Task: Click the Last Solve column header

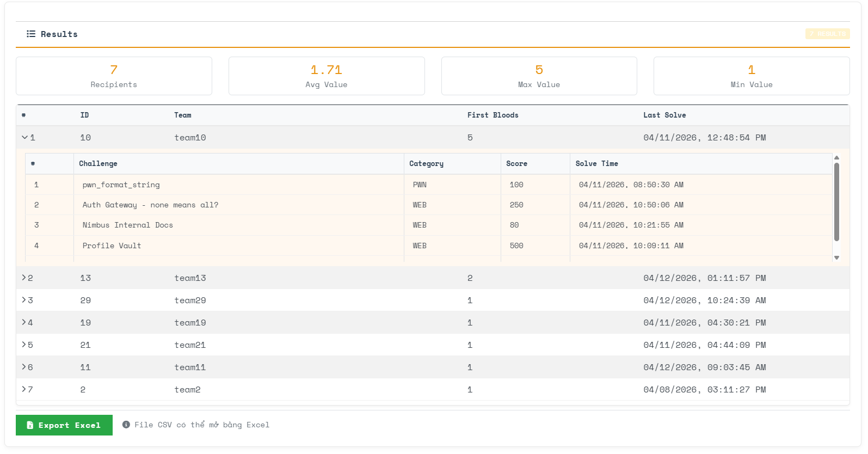Action: coord(664,115)
